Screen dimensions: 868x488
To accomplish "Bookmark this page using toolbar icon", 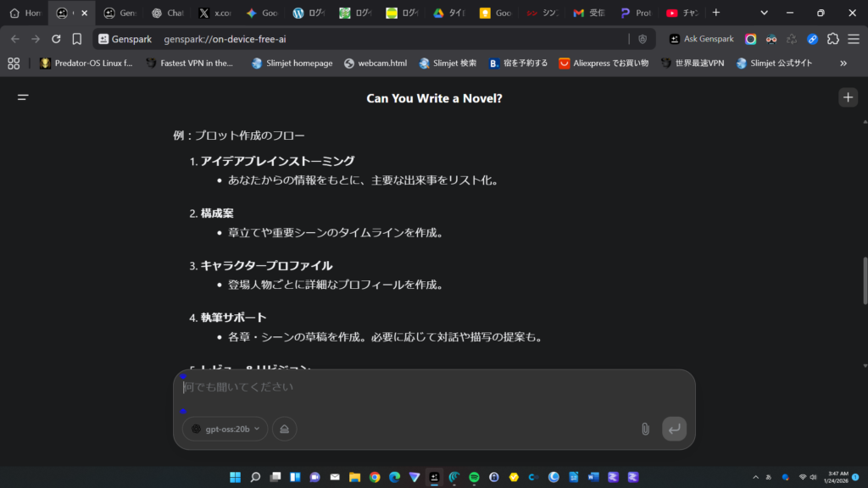I will (x=77, y=39).
